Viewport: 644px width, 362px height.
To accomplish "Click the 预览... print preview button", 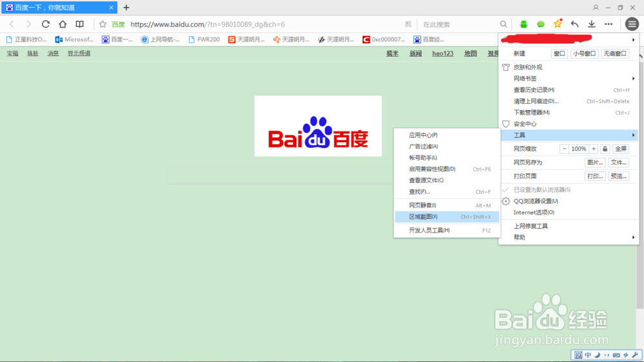I will click(x=618, y=176).
